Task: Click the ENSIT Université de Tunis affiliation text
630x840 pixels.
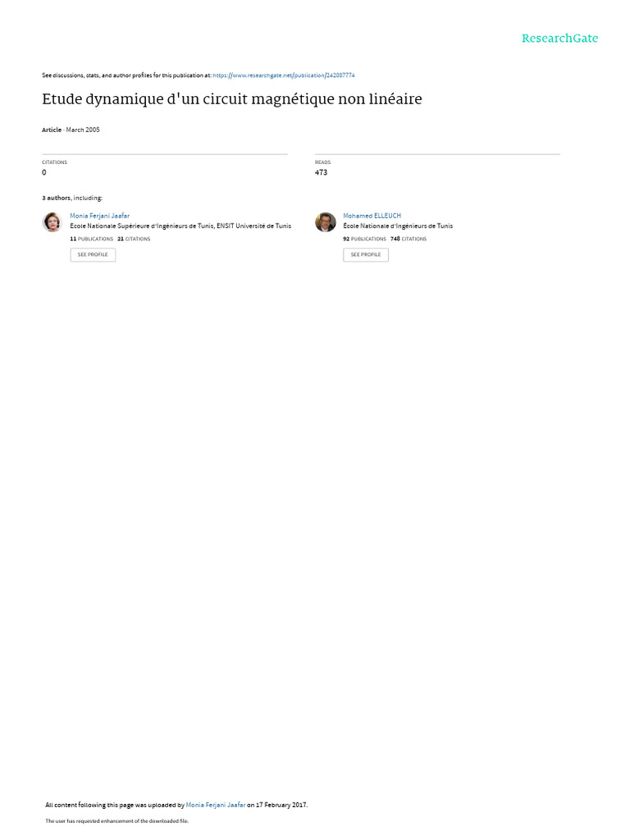Action: tap(254, 226)
